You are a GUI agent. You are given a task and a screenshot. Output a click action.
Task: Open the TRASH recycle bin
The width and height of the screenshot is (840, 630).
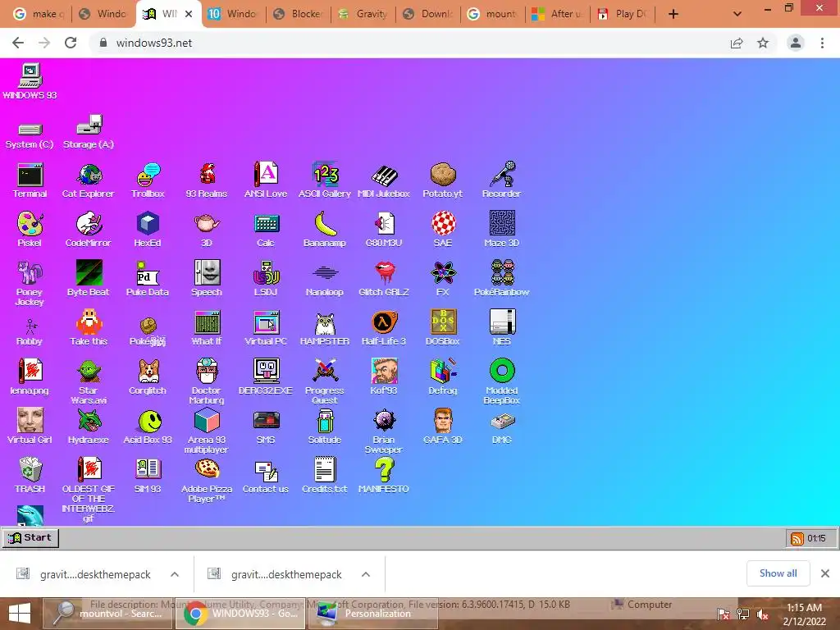30,476
